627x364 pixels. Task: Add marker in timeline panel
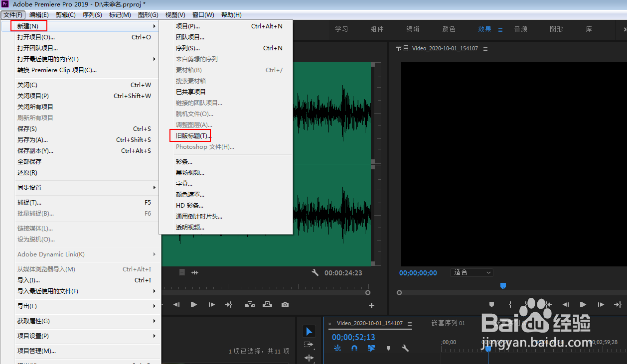388,348
